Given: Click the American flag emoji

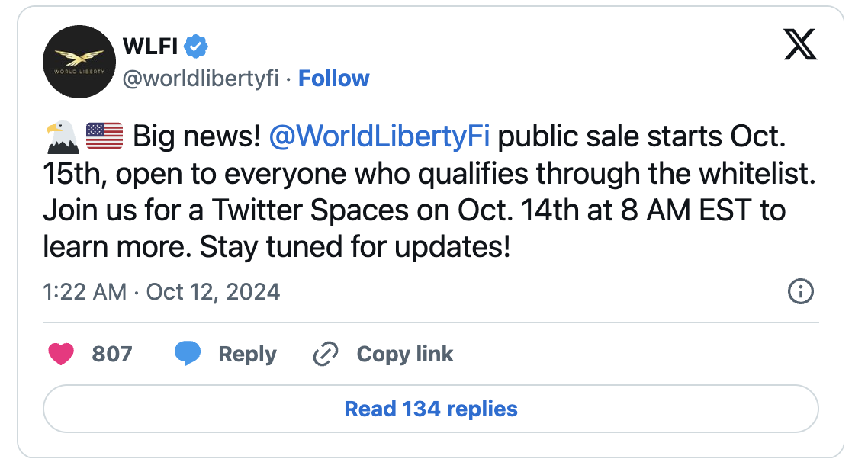Looking at the screenshot, I should coord(104,138).
